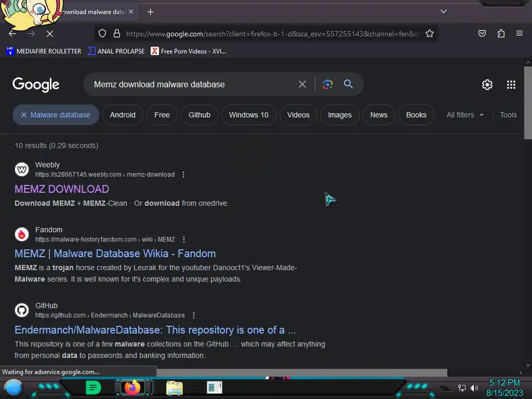The height and width of the screenshot is (399, 532).
Task: Open taskbar clock showing 5:12 PM
Action: coord(504,388)
